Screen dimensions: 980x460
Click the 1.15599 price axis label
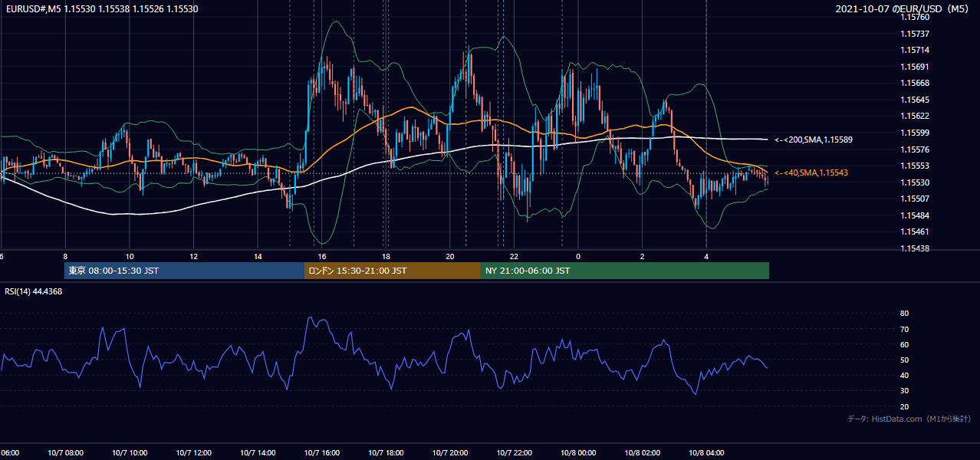pos(915,133)
